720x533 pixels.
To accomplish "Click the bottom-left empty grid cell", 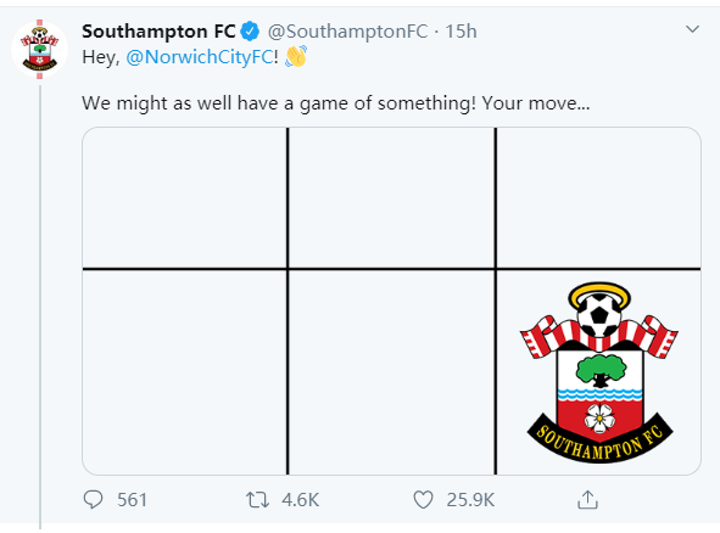I will [184, 372].
